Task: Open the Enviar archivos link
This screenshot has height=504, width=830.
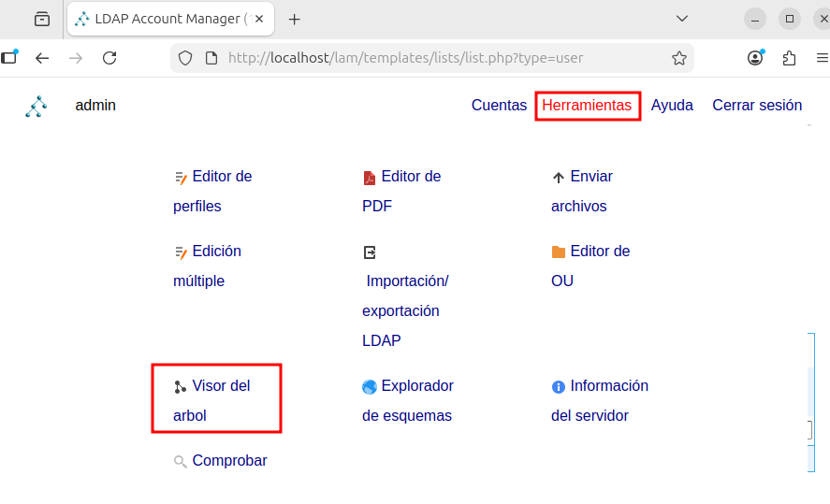Action: pyautogui.click(x=582, y=191)
